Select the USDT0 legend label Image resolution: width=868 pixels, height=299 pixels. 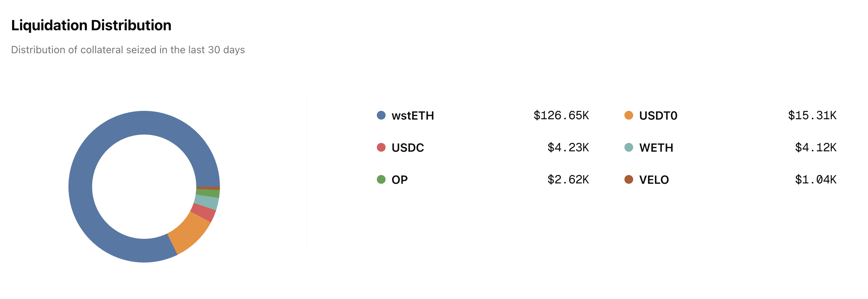tap(658, 116)
